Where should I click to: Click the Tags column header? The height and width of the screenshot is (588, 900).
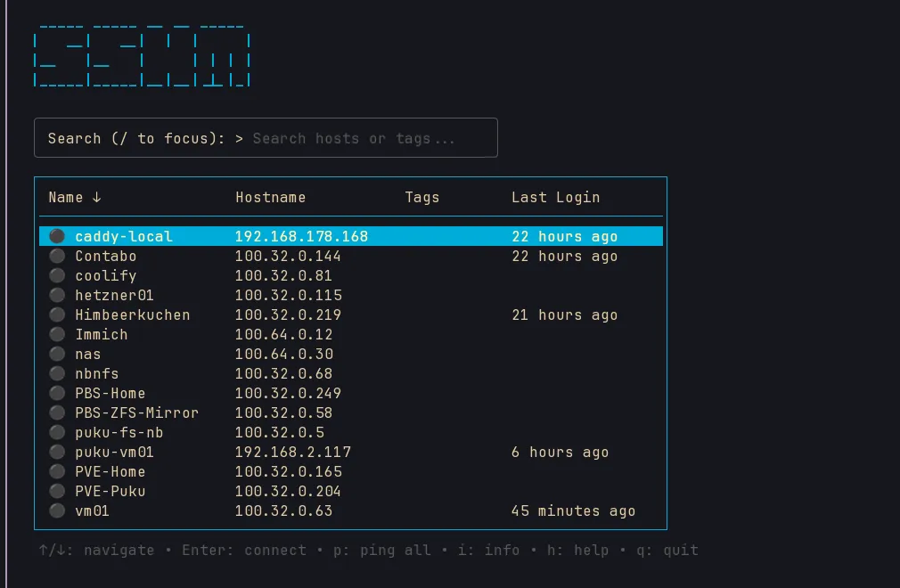coord(421,197)
